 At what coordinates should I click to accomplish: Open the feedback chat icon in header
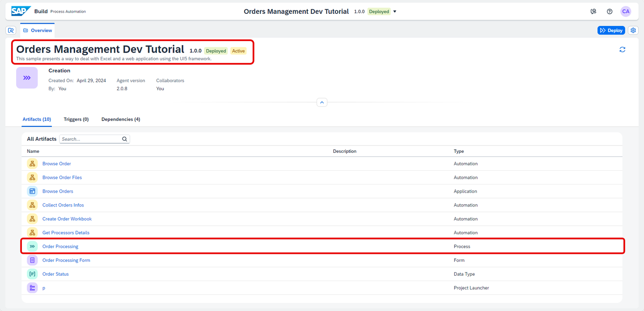click(593, 12)
